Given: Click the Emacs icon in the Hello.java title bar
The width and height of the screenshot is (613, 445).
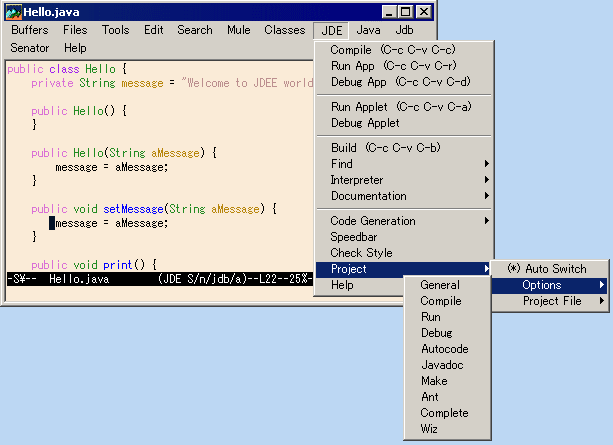Looking at the screenshot, I should (13, 12).
